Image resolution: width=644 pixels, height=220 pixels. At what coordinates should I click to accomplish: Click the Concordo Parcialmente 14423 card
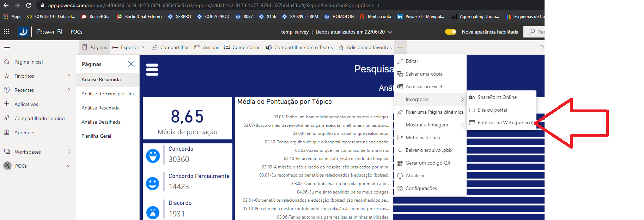pos(187,182)
